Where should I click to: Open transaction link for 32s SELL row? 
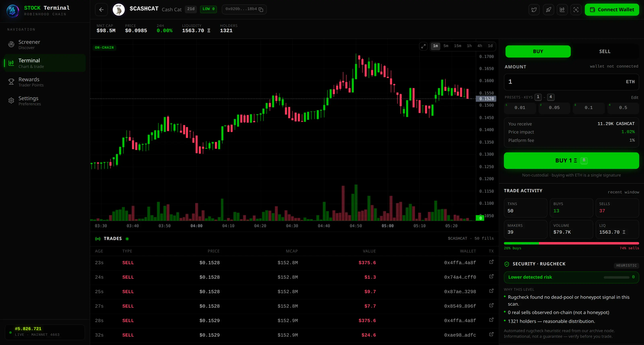click(x=491, y=335)
